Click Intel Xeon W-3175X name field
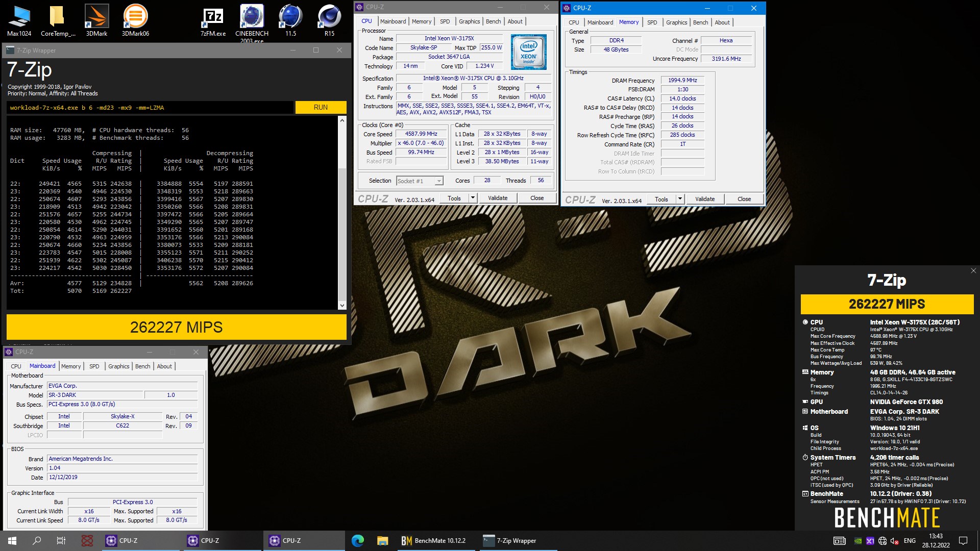 coord(449,38)
